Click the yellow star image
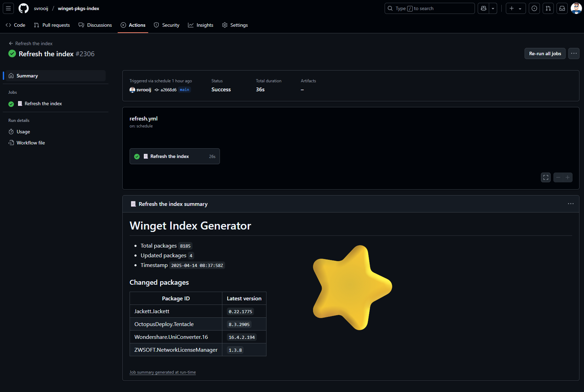 [352, 287]
